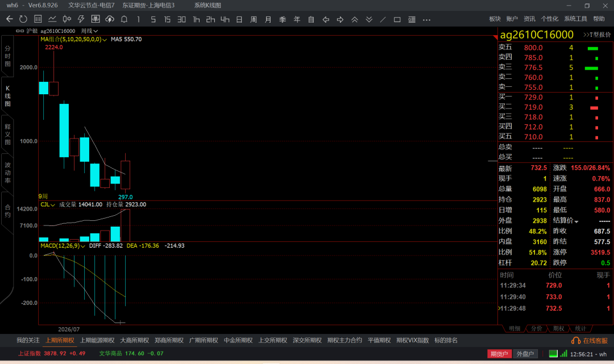Click the double up chevron icon

pos(355,19)
